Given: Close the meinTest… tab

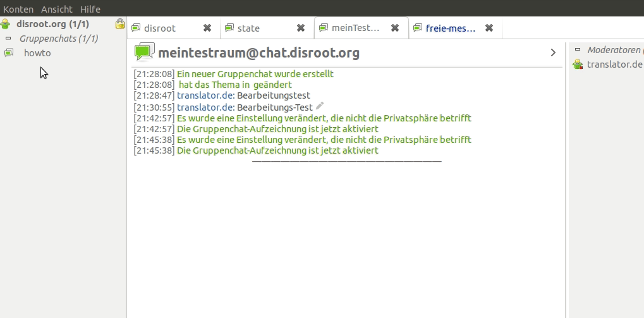Looking at the screenshot, I should click(395, 28).
